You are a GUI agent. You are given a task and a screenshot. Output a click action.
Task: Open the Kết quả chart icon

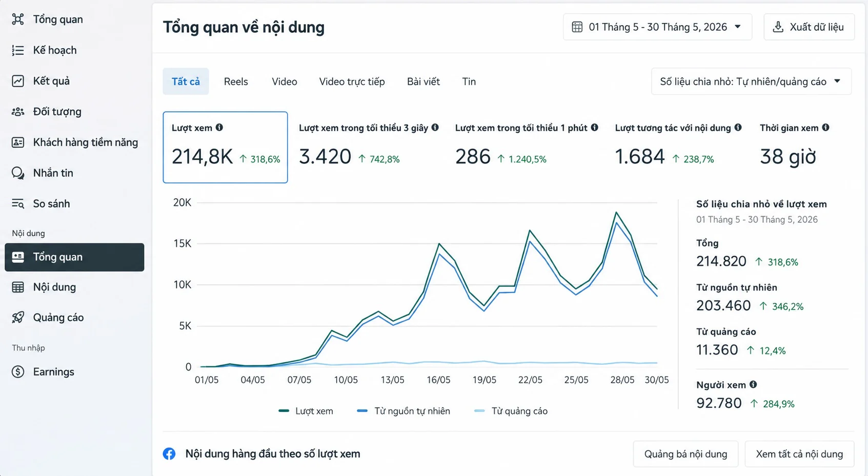point(18,81)
